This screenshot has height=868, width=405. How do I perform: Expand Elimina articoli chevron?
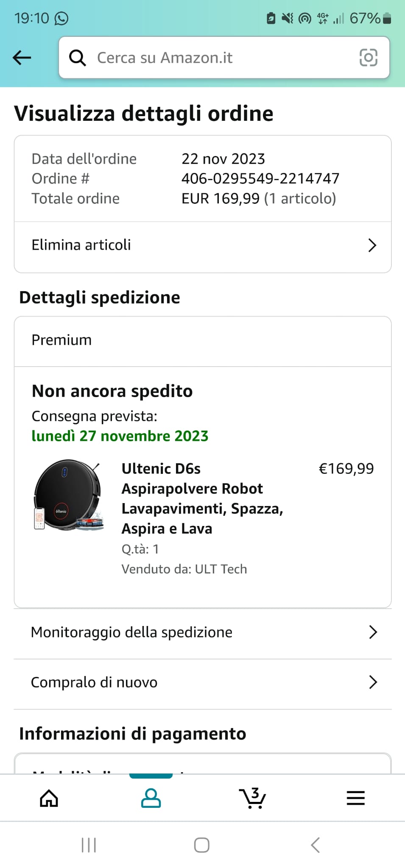(372, 245)
